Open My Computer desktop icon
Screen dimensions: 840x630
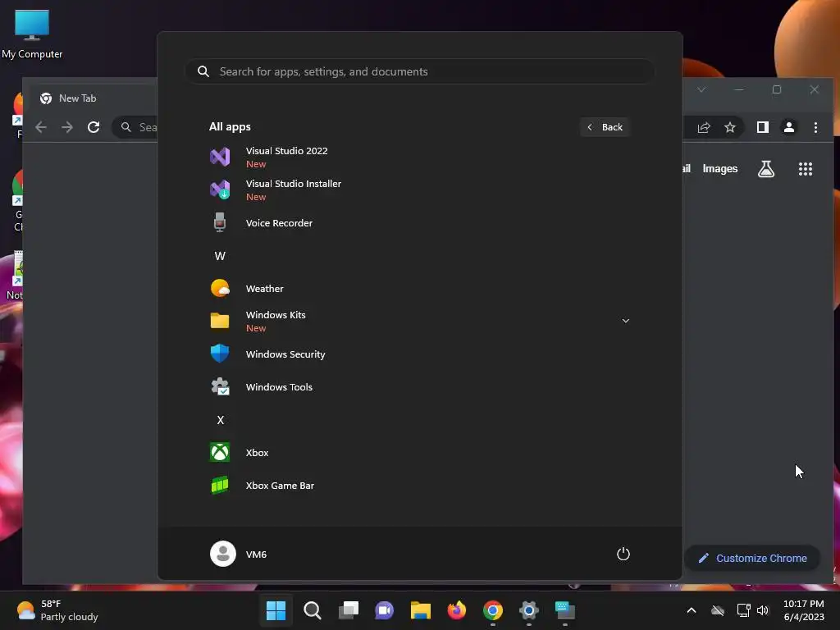[32, 34]
